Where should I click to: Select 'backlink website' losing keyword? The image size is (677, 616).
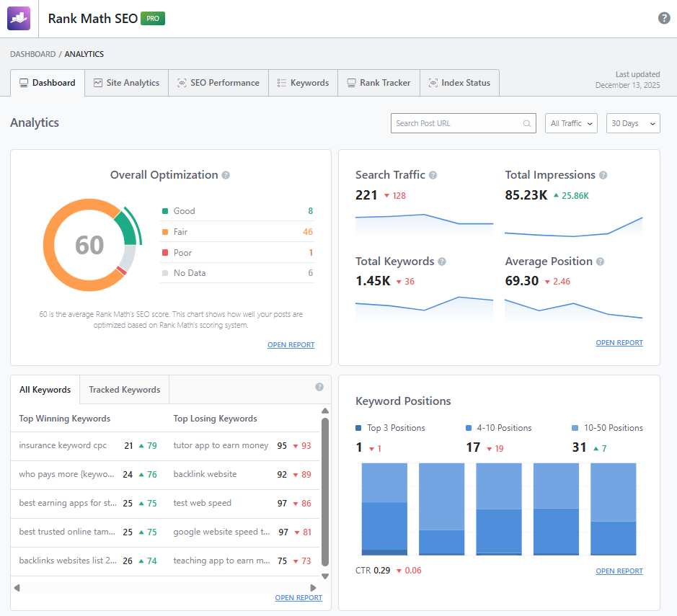point(205,474)
